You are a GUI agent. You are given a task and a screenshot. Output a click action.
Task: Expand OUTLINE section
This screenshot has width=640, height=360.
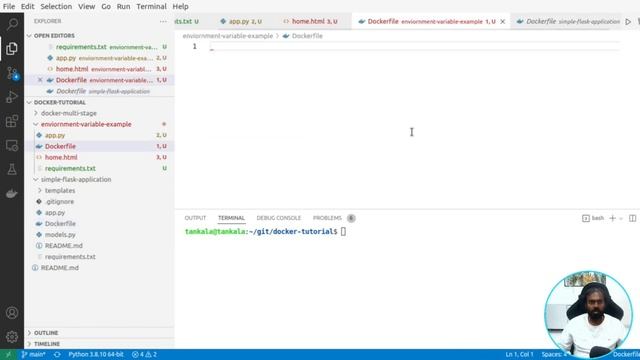[46, 333]
